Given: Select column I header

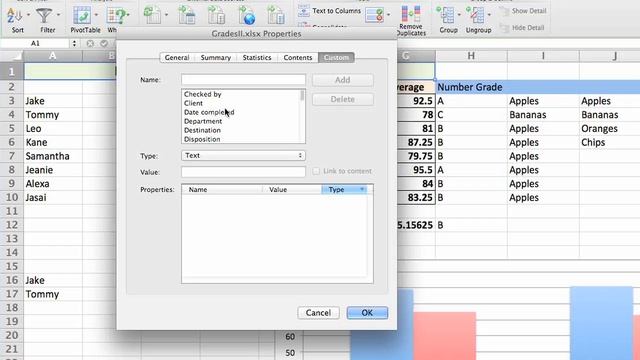Looking at the screenshot, I should [543, 56].
